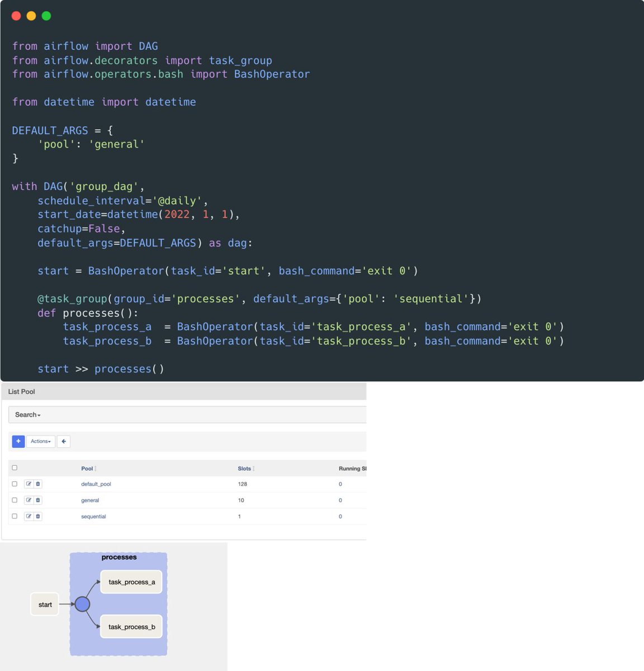644x671 pixels.
Task: Edit the default_pool record
Action: point(29,484)
